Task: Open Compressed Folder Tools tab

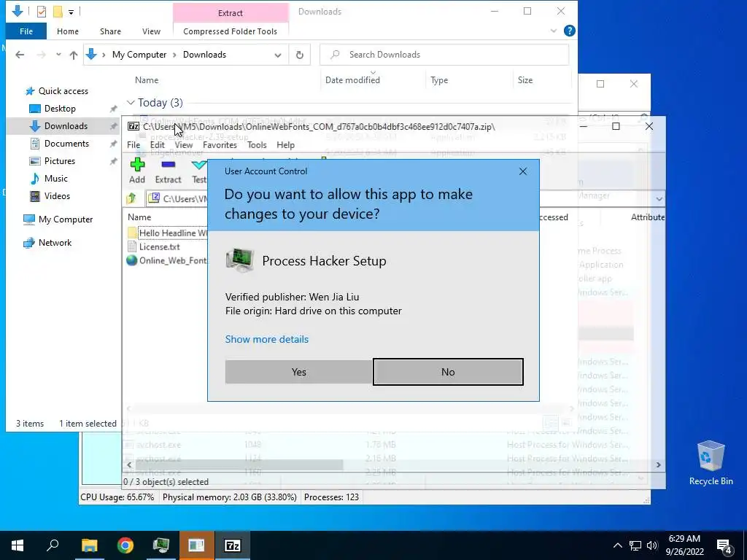Action: tap(230, 31)
